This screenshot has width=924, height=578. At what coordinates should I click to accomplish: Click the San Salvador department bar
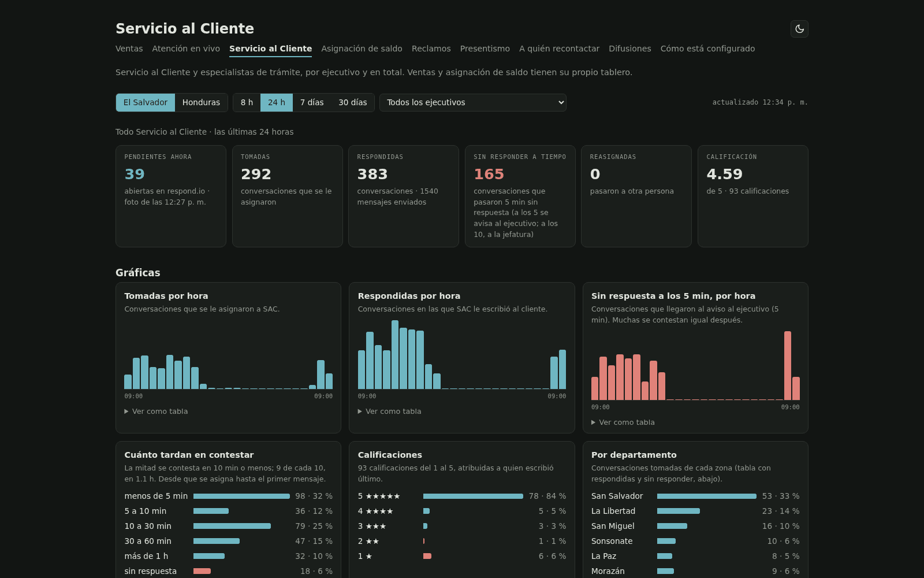coord(706,496)
